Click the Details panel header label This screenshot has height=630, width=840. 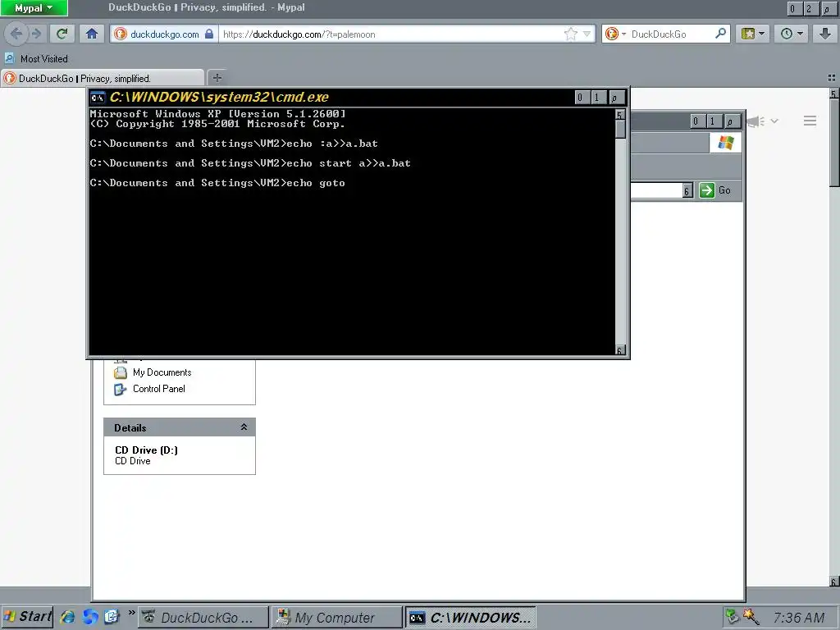(130, 428)
